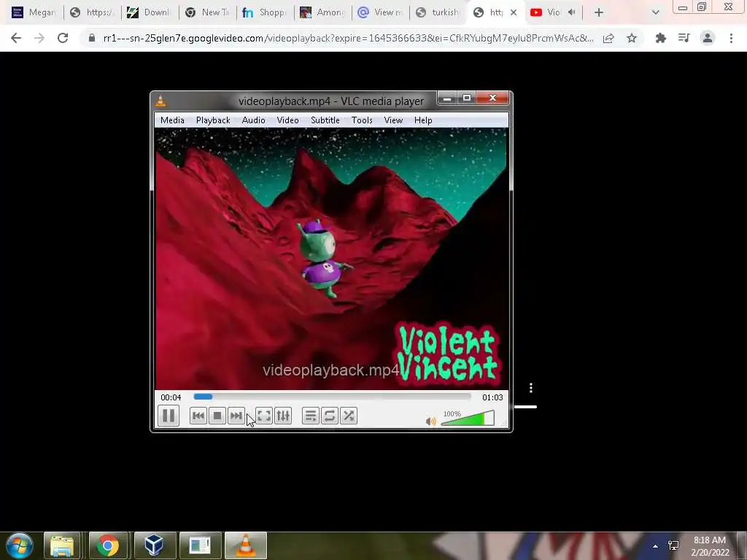Open Chrome three-dot menu

(x=731, y=38)
